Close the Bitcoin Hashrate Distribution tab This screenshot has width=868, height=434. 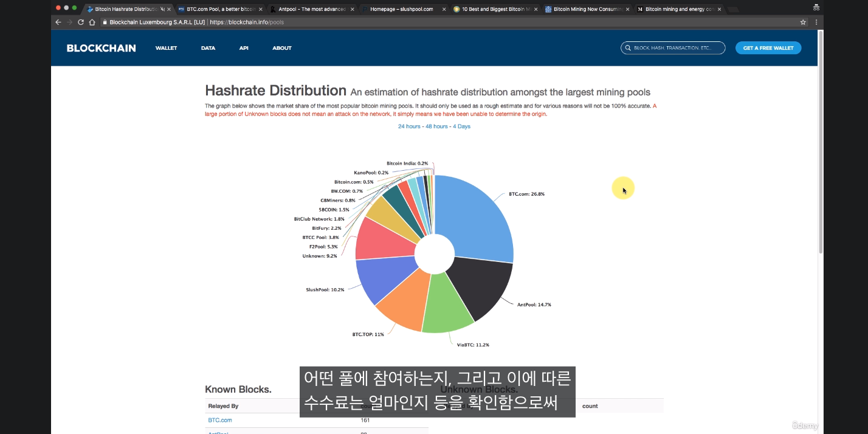coord(170,9)
